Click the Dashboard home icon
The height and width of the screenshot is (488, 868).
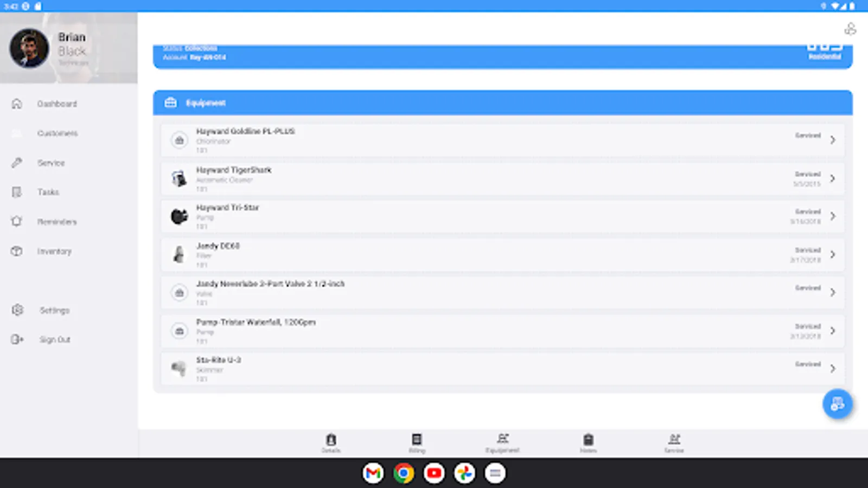click(17, 104)
